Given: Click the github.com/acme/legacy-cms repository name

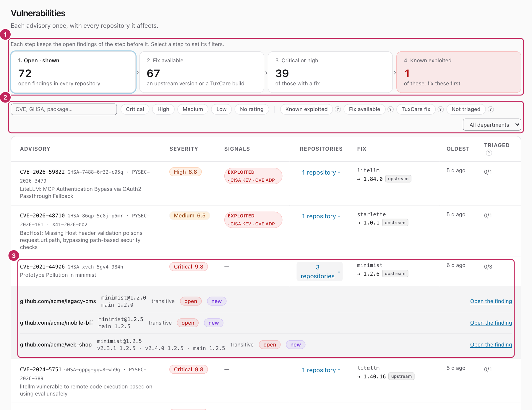Looking at the screenshot, I should pyautogui.click(x=58, y=301).
